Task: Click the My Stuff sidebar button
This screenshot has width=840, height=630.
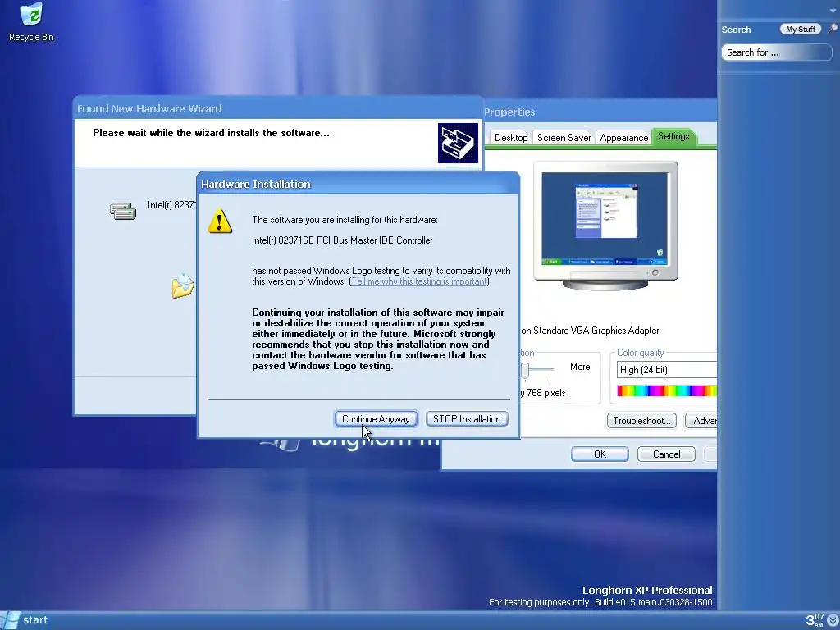Action: click(801, 29)
